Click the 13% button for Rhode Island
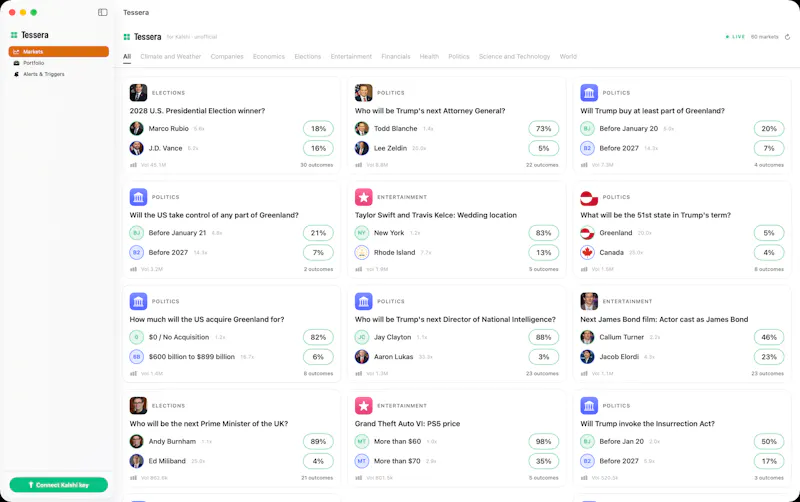Viewport: 800px width, 502px height. [544, 253]
